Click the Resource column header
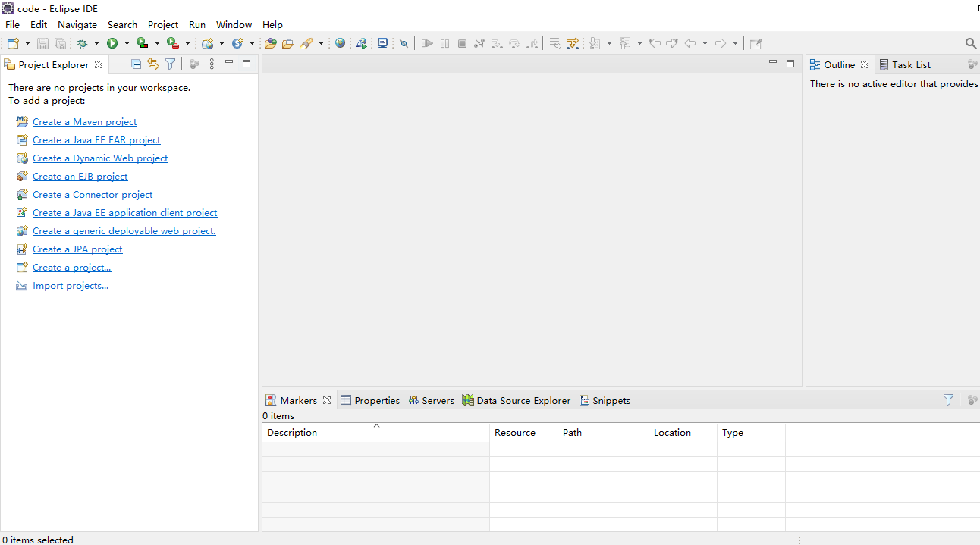980x545 pixels. [523, 432]
